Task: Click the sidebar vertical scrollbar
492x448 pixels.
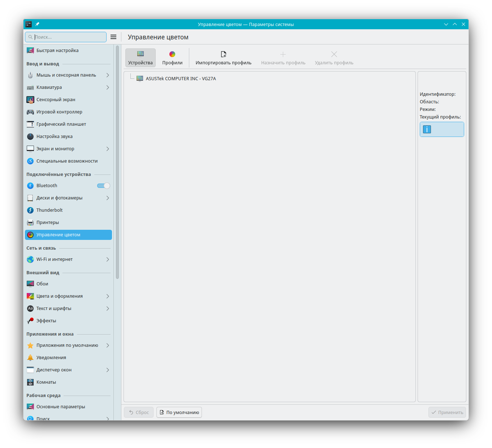Action: (x=117, y=162)
